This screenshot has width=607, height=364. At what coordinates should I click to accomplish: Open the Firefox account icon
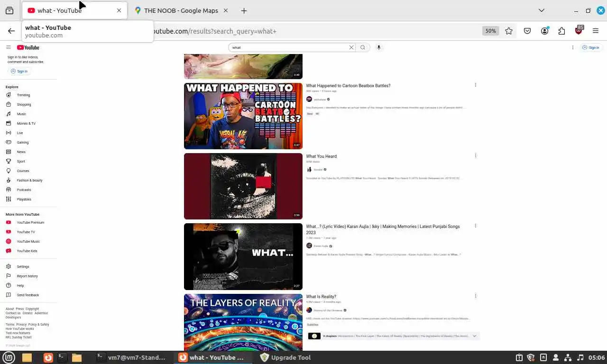point(544,31)
